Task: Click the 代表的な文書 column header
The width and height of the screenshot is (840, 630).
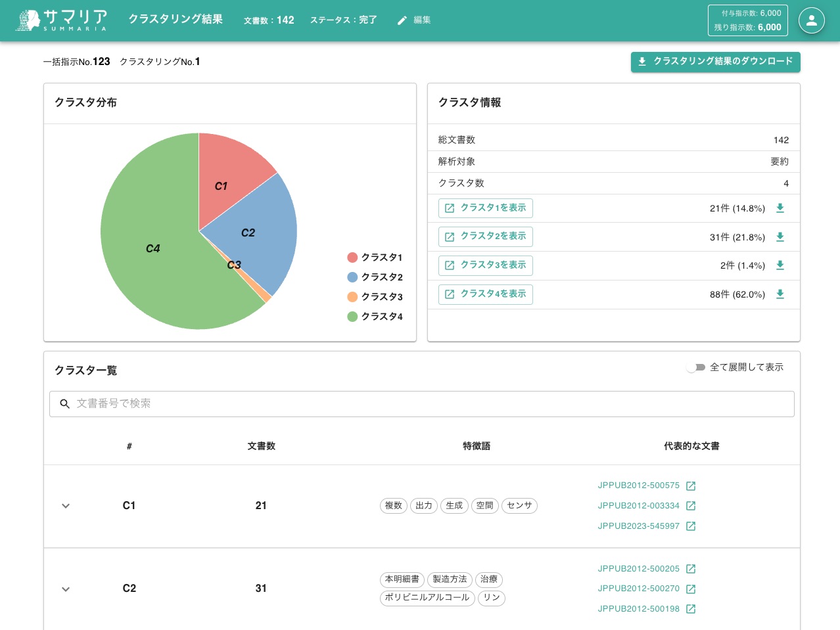Action: [x=691, y=446]
